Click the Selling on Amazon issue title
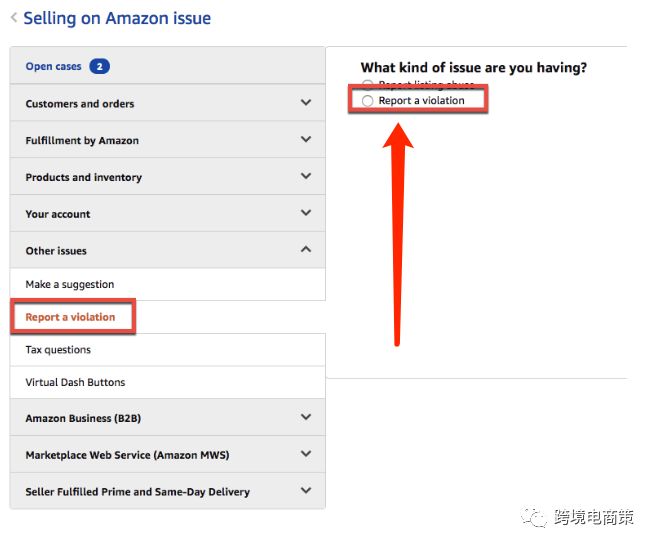 click(x=117, y=18)
